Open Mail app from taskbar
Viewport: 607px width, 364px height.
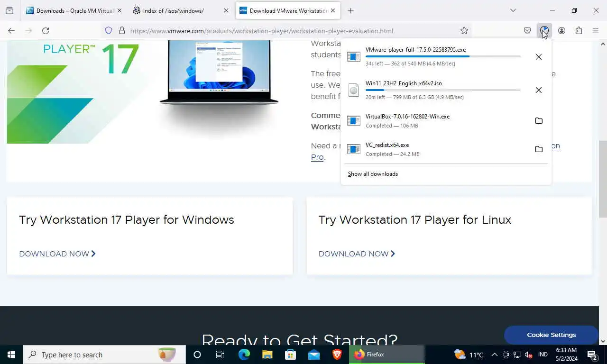point(313,355)
